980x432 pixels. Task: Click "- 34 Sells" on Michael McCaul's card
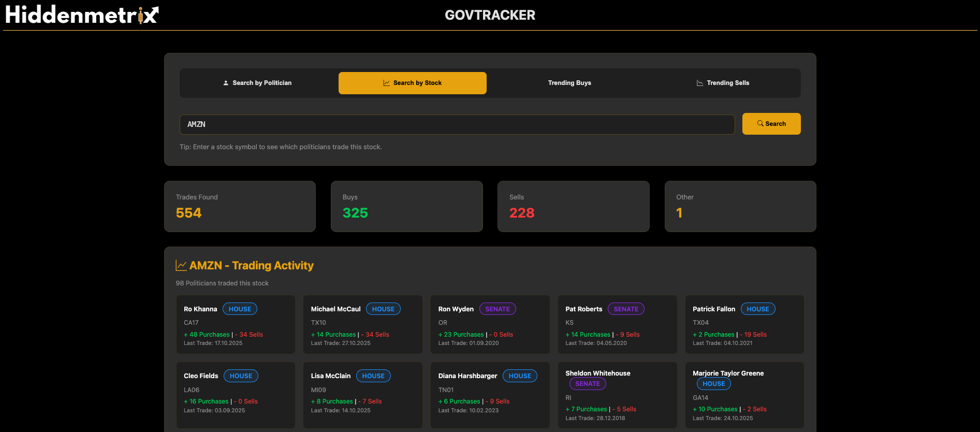375,335
